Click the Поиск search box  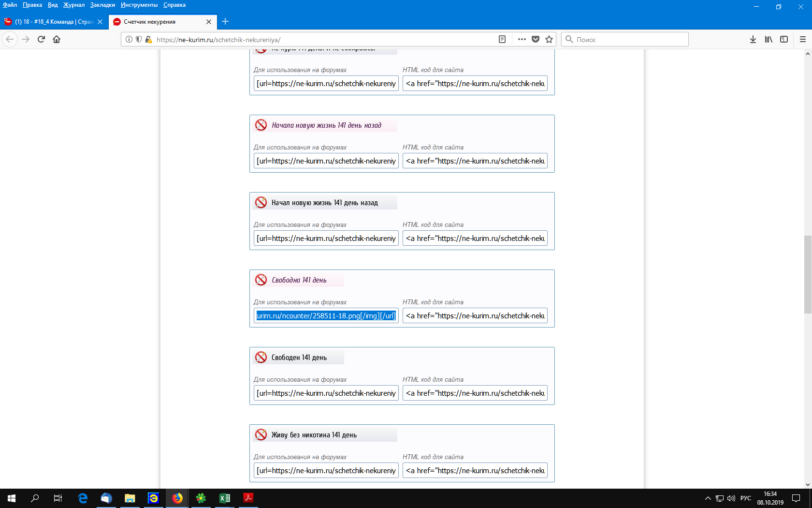pyautogui.click(x=625, y=39)
